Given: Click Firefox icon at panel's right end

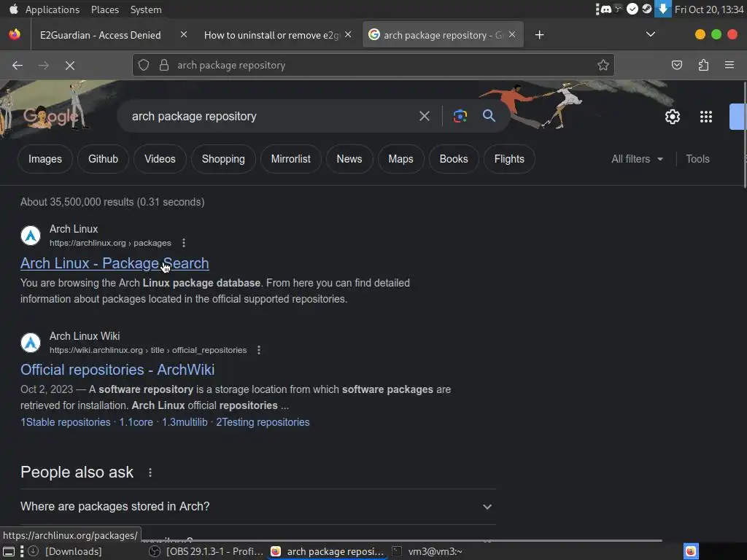Looking at the screenshot, I should [691, 551].
